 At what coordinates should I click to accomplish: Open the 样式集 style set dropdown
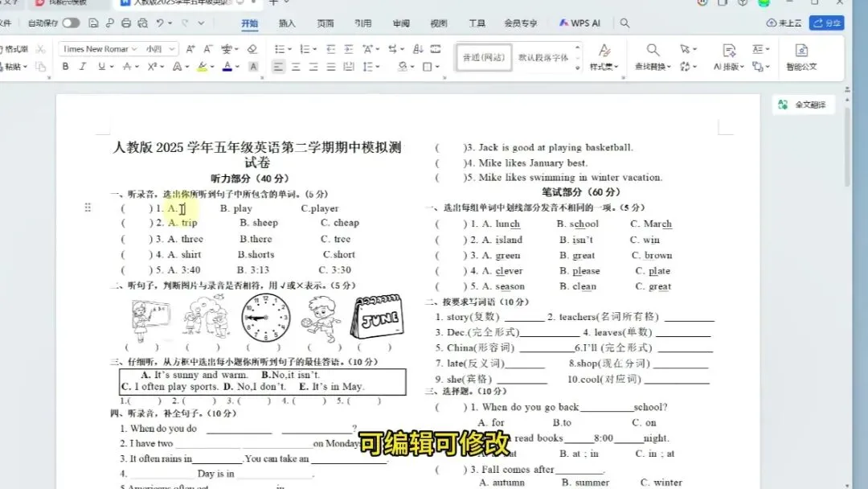pos(604,58)
